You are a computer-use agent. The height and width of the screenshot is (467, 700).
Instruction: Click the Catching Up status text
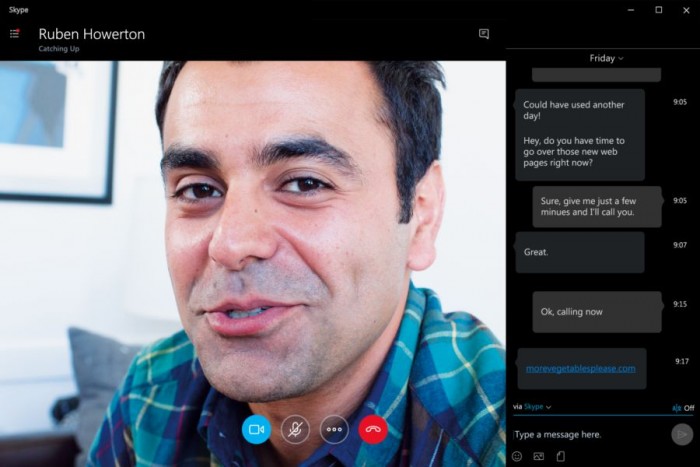pyautogui.click(x=58, y=49)
